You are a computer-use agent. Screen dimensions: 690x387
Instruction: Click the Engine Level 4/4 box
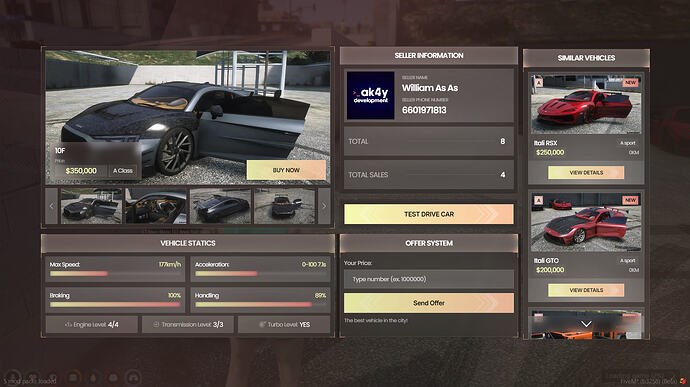(92, 324)
